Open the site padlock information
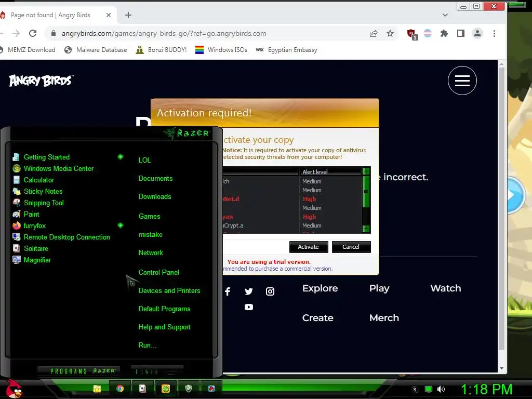 pos(54,33)
